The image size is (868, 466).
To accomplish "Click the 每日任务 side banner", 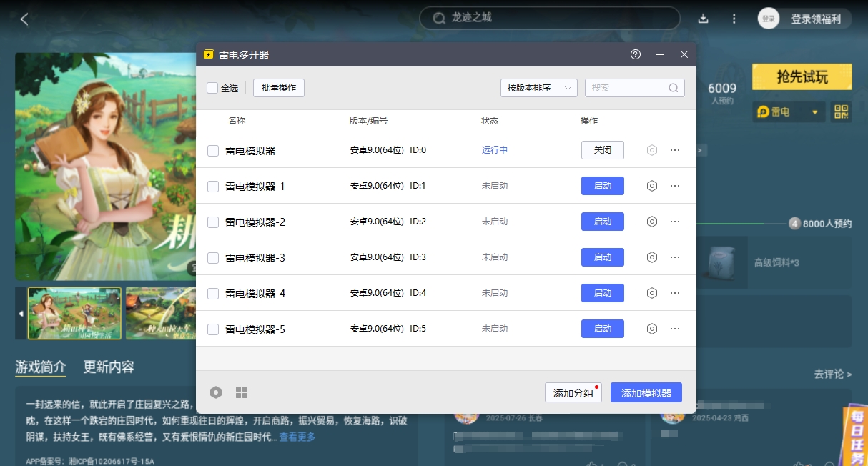I will click(x=855, y=435).
